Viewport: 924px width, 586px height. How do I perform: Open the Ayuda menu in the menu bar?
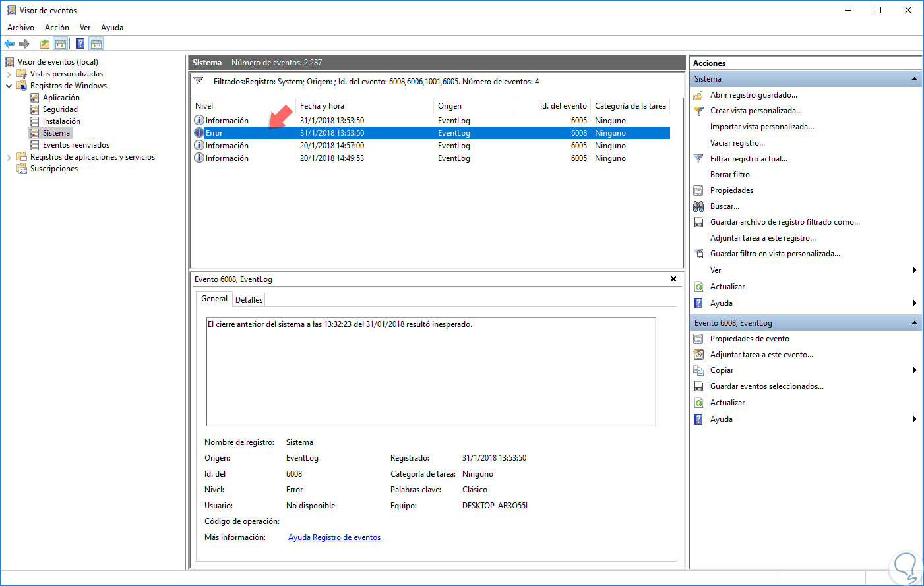pyautogui.click(x=112, y=28)
